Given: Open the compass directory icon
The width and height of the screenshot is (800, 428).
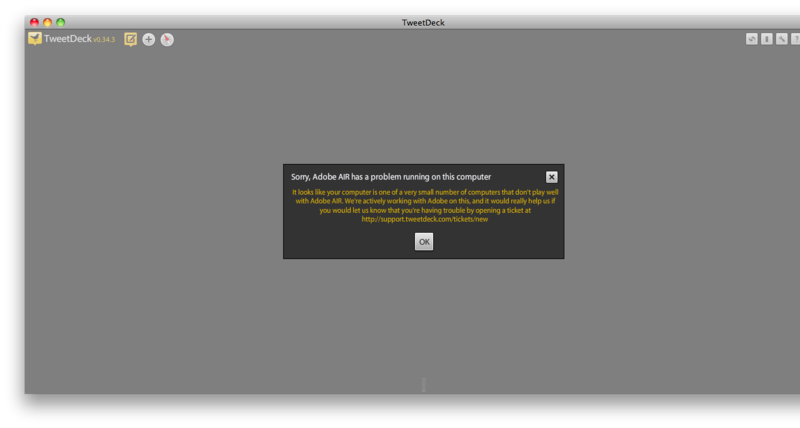Looking at the screenshot, I should [x=167, y=39].
